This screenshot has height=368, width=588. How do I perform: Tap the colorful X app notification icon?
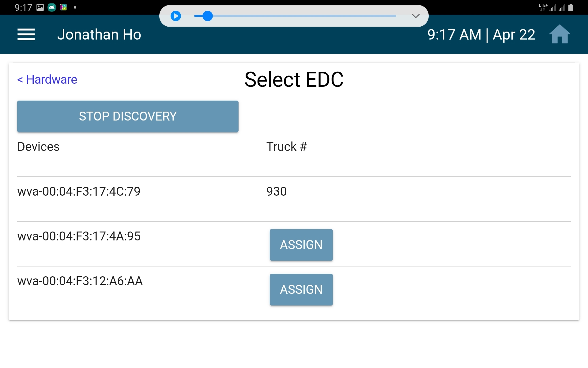click(63, 7)
